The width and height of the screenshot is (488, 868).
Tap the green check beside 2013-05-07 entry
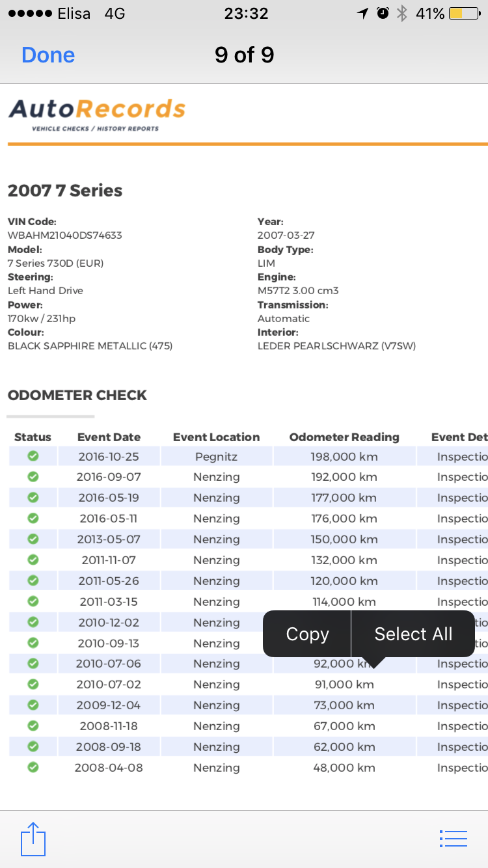pos(33,539)
